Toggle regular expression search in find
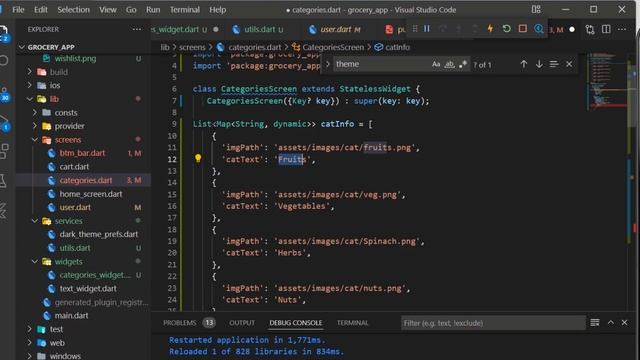640x360 pixels. pyautogui.click(x=463, y=64)
